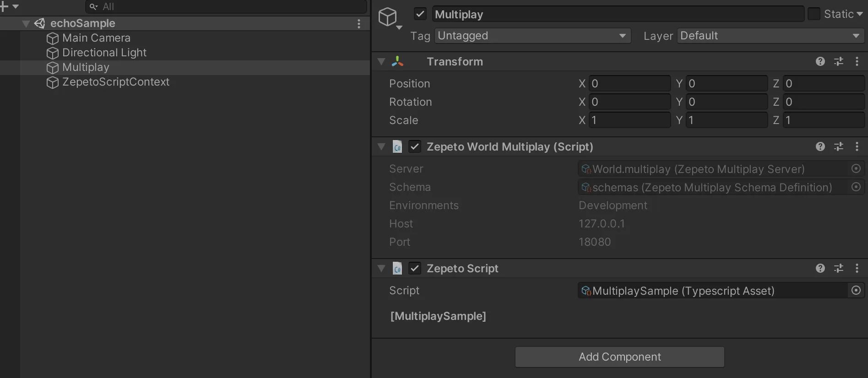Open the Script asset picker circle

pyautogui.click(x=856, y=291)
